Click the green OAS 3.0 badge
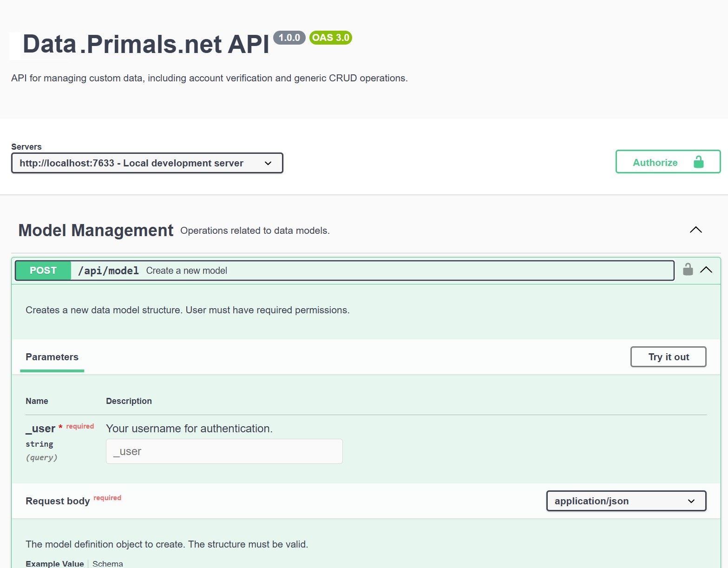728x568 pixels. [330, 38]
